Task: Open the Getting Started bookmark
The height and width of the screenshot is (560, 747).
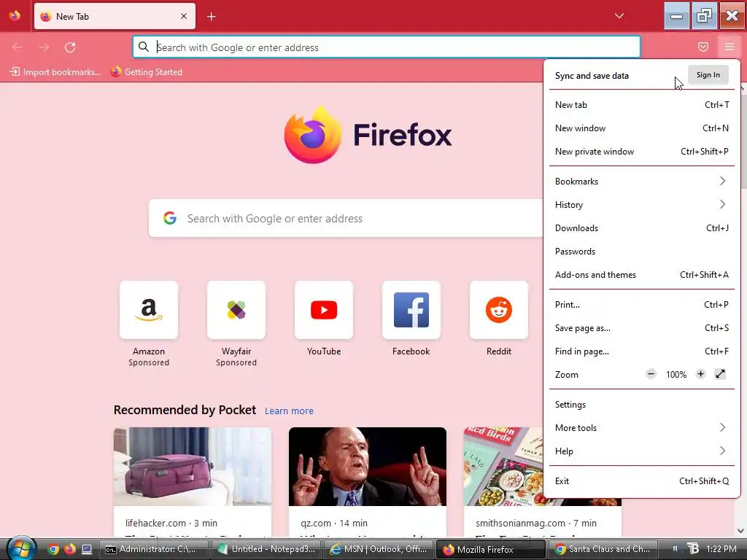Action: pos(147,72)
